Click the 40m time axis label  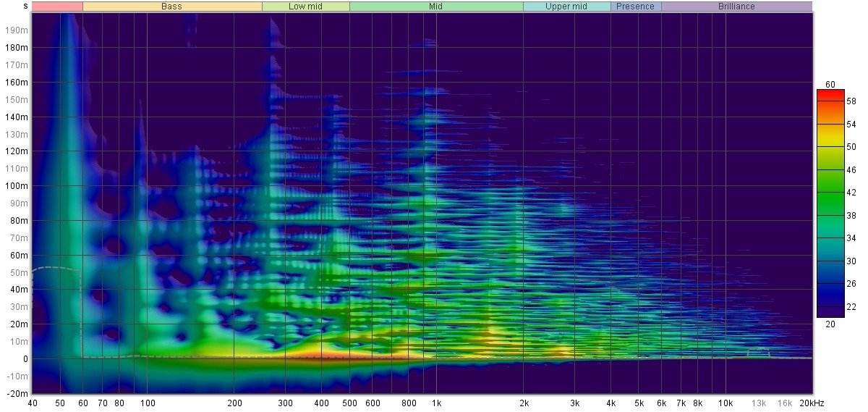click(19, 290)
